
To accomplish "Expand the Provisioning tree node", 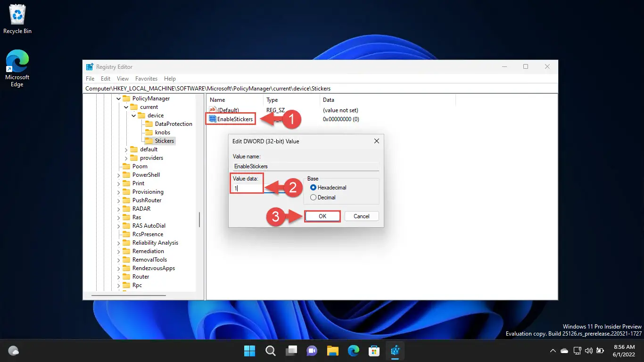I will tap(119, 192).
